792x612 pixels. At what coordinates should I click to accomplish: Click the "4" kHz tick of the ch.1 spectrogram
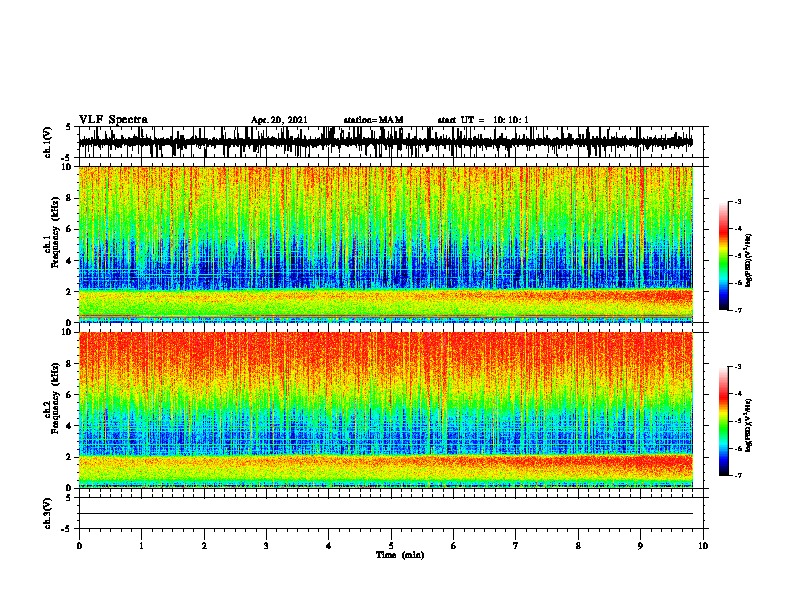(x=69, y=261)
